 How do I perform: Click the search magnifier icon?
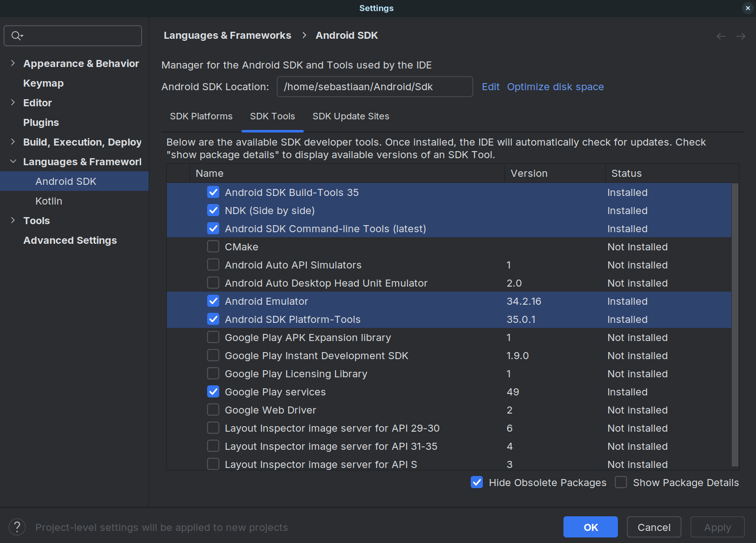pyautogui.click(x=17, y=35)
